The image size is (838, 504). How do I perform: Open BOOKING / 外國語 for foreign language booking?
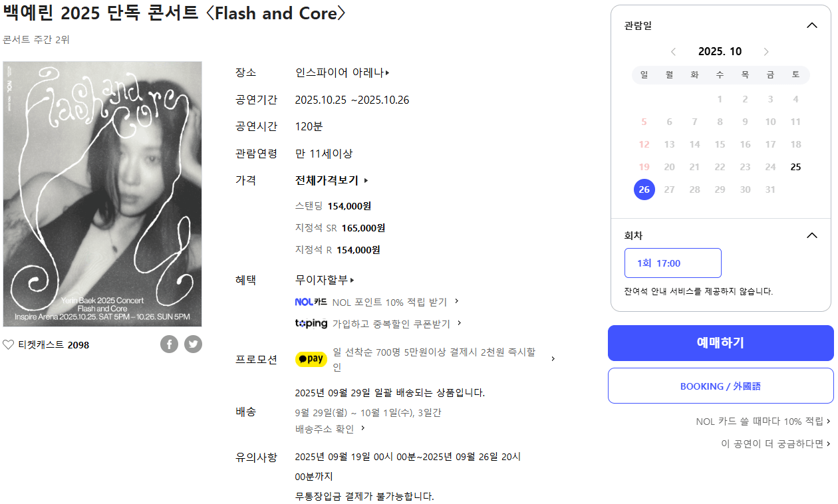point(720,386)
